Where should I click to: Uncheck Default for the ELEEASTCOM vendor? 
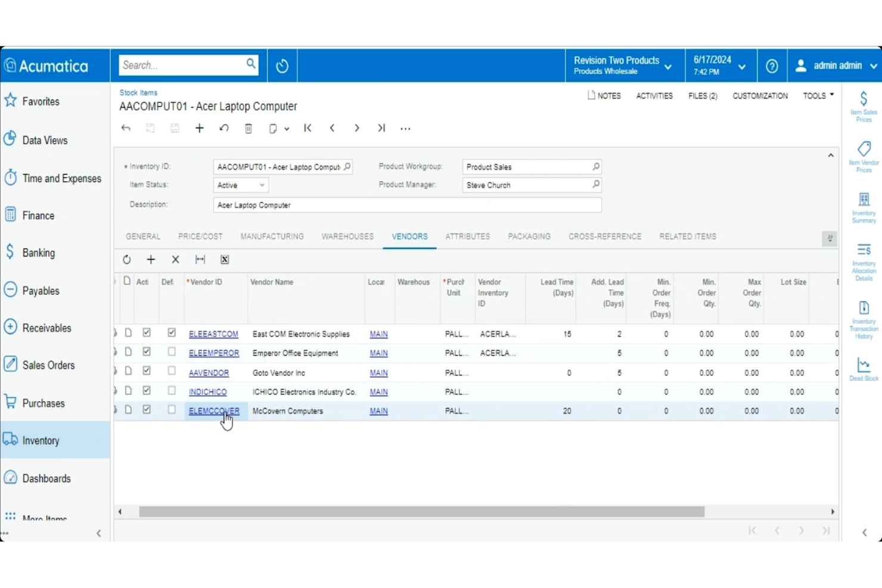[172, 332]
